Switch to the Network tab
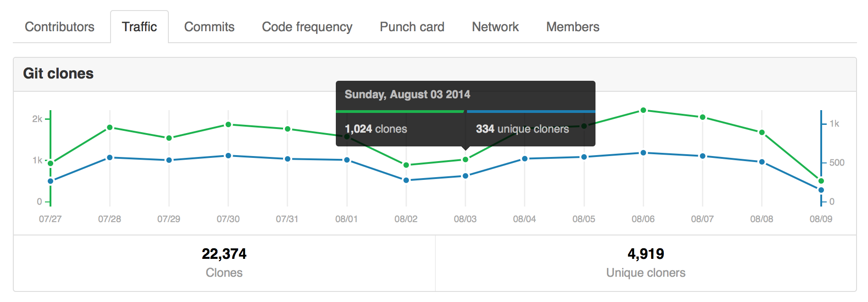 (x=495, y=27)
